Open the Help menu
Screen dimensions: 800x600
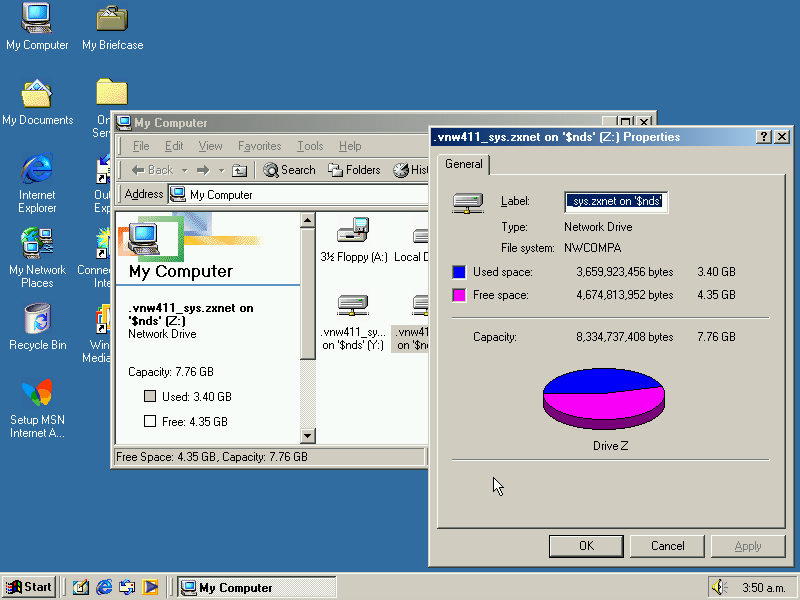coord(350,146)
